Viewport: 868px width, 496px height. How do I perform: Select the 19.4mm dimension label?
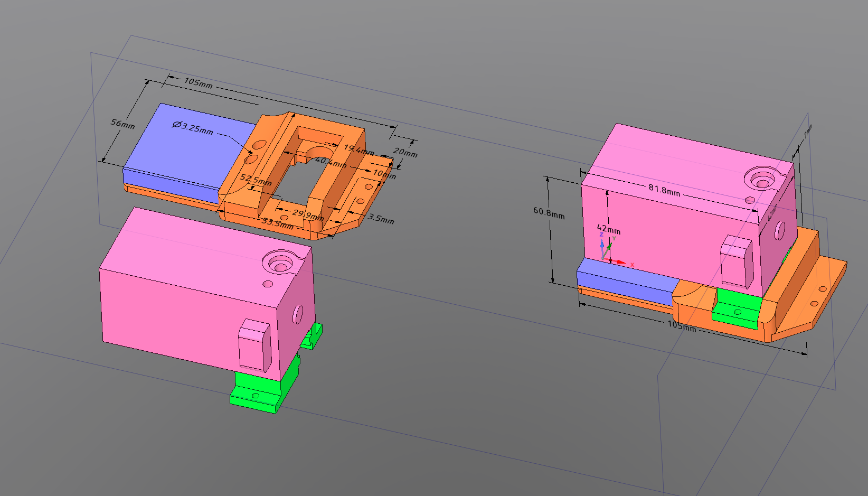tap(359, 149)
